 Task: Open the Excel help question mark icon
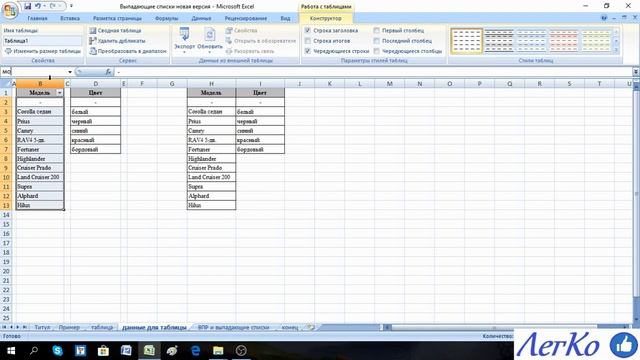click(604, 18)
